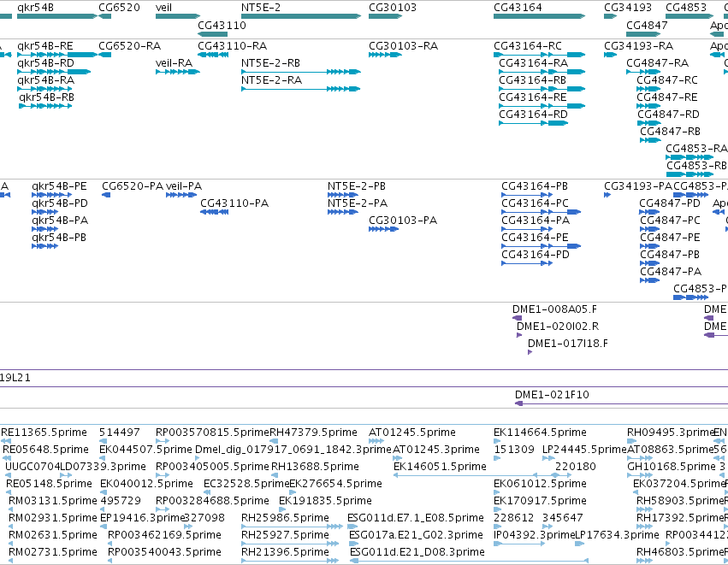Click protein CG30103-PA
The image size is (728, 565).
(383, 229)
